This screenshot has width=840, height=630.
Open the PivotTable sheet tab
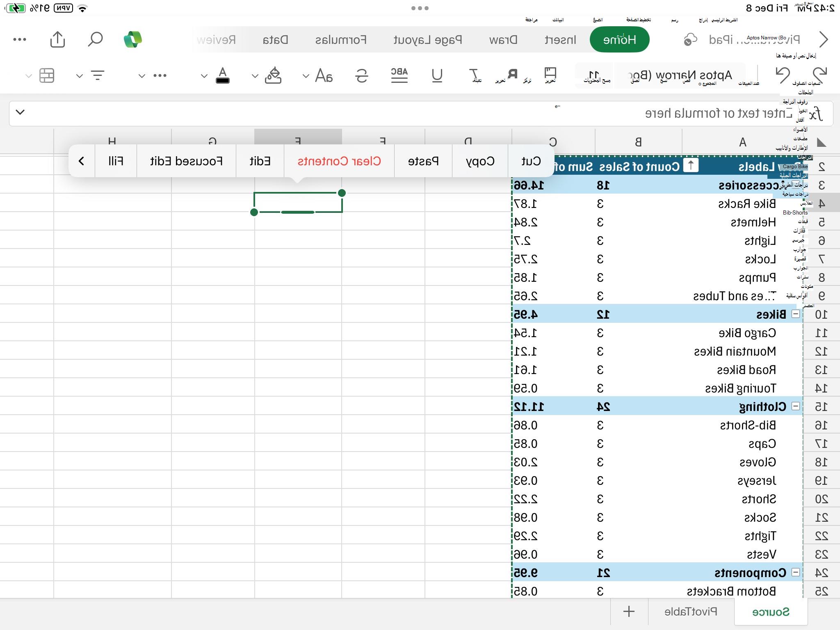click(691, 612)
